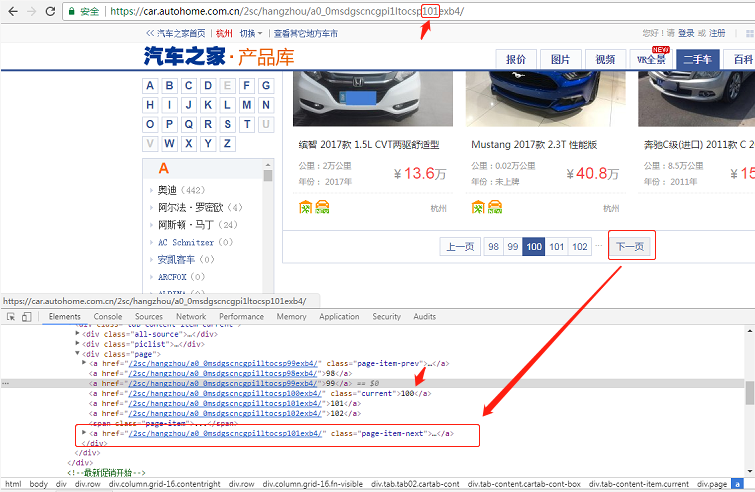Go to page 101 in pagination
The image size is (755, 492).
[557, 246]
